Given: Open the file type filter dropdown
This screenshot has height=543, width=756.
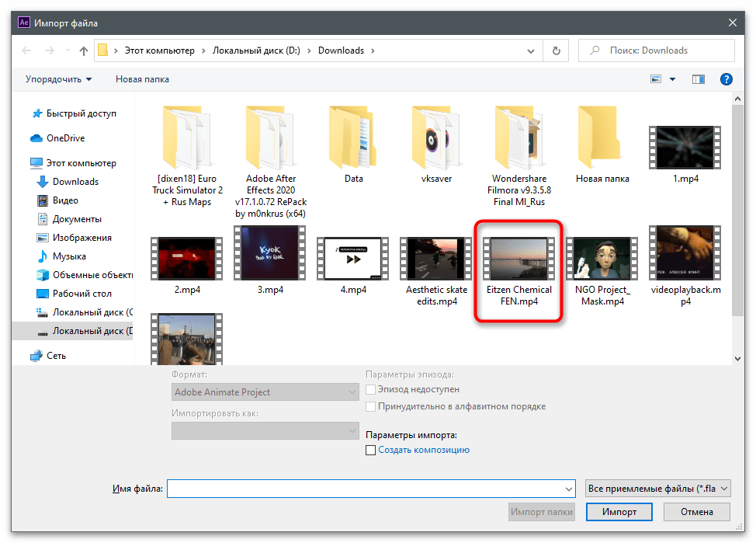Looking at the screenshot, I should 657,489.
